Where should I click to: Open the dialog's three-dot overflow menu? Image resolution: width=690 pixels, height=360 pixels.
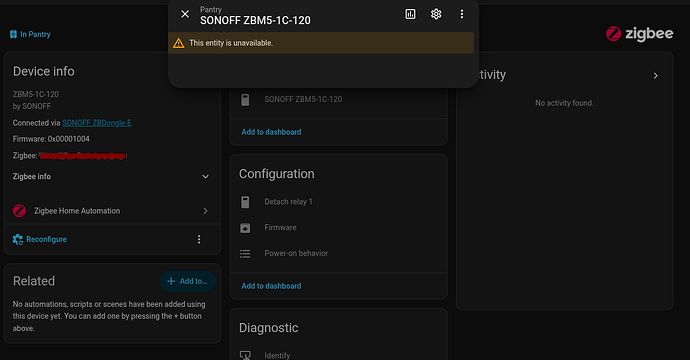tap(462, 14)
